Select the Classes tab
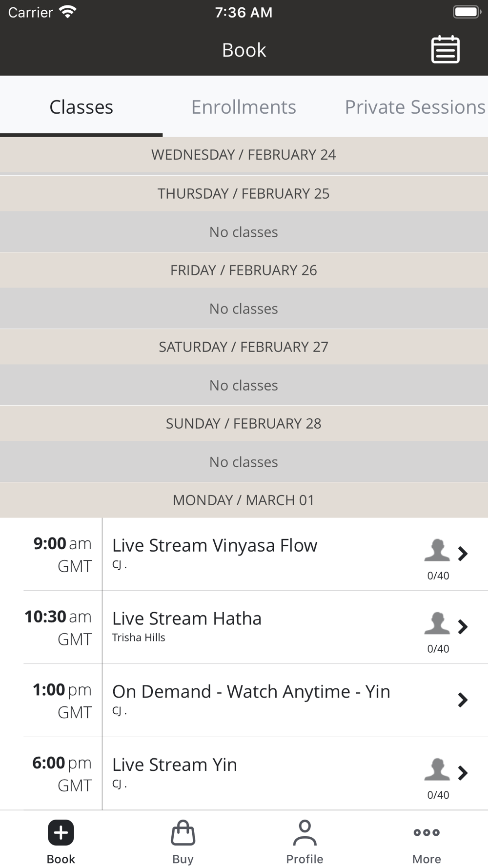488x868 pixels. click(x=81, y=107)
